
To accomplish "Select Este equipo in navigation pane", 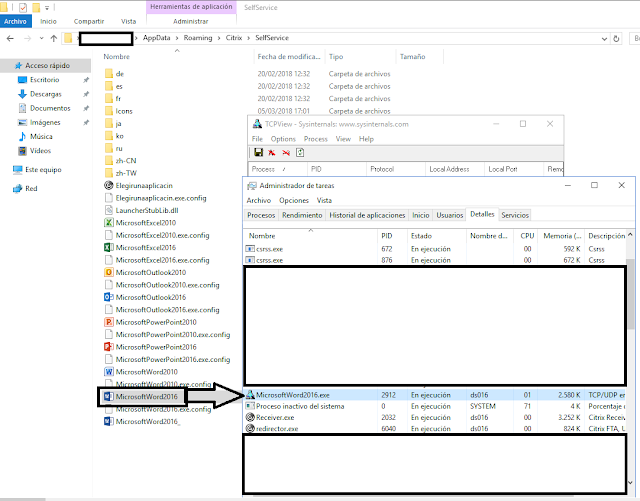I will click(43, 169).
